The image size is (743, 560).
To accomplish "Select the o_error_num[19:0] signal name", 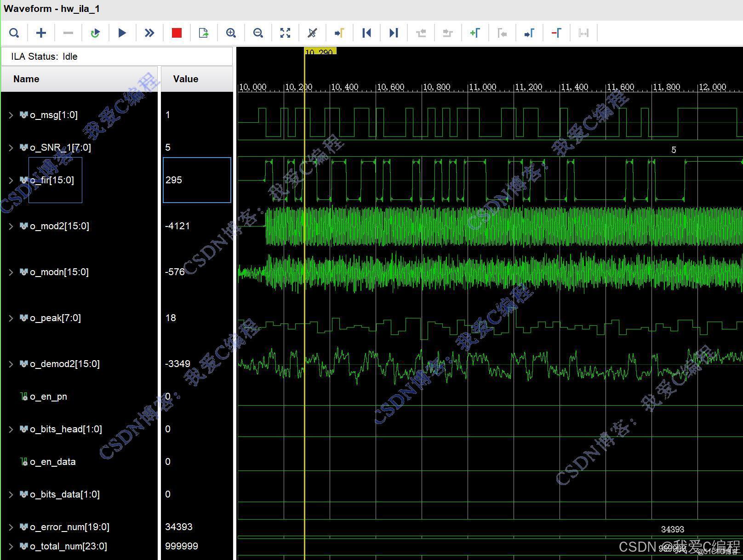I will (x=69, y=527).
